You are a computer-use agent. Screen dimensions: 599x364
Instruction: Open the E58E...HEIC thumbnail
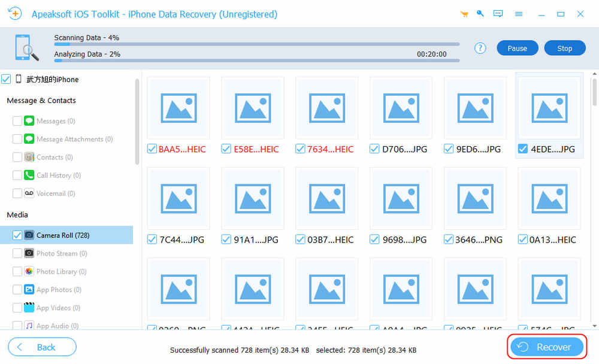click(x=253, y=108)
